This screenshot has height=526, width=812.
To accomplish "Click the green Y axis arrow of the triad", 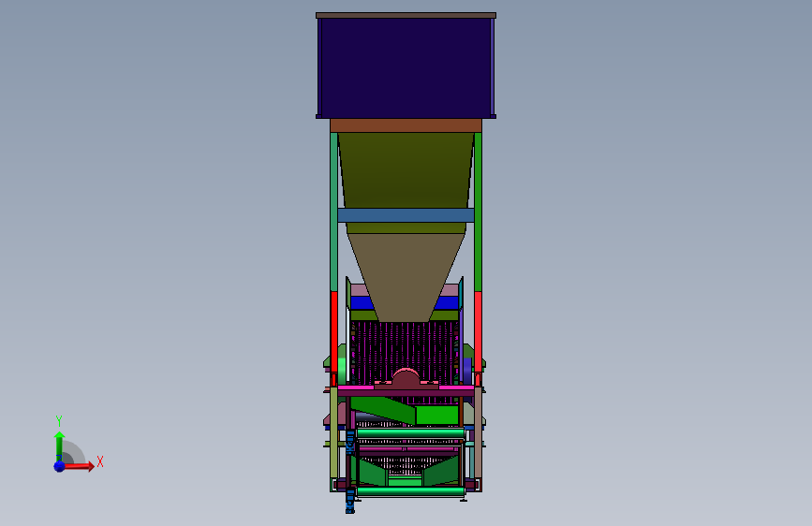I will point(59,446).
